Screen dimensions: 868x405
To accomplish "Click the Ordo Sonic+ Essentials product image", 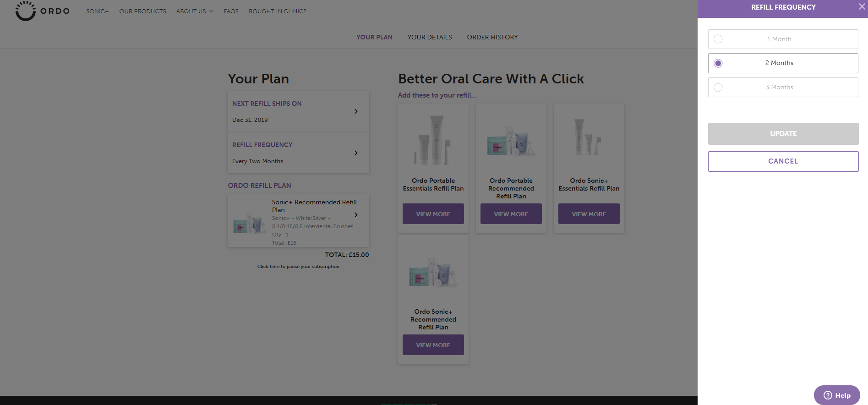I will (x=589, y=137).
